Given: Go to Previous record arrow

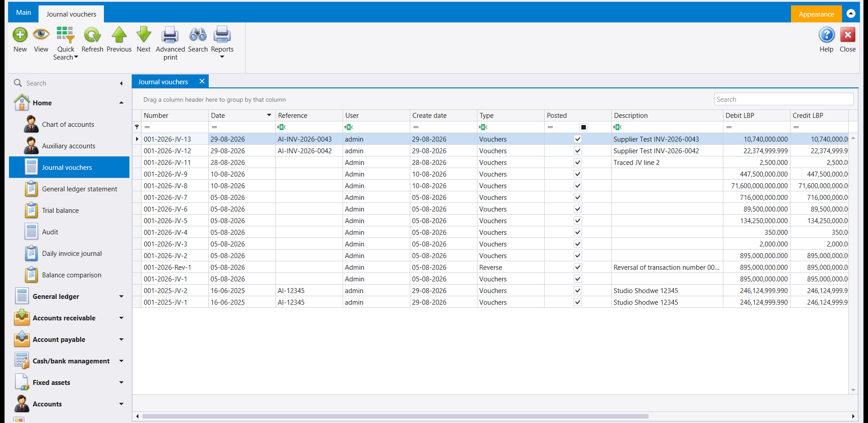Looking at the screenshot, I should 119,35.
